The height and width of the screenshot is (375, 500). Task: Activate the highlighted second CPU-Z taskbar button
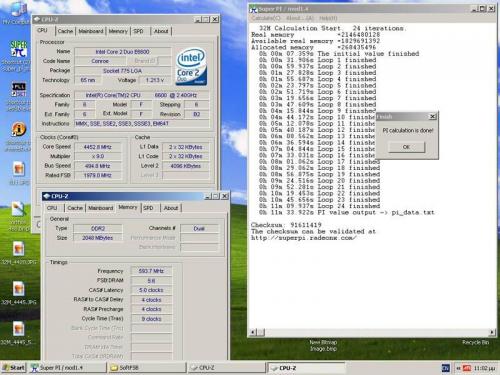[307, 368]
